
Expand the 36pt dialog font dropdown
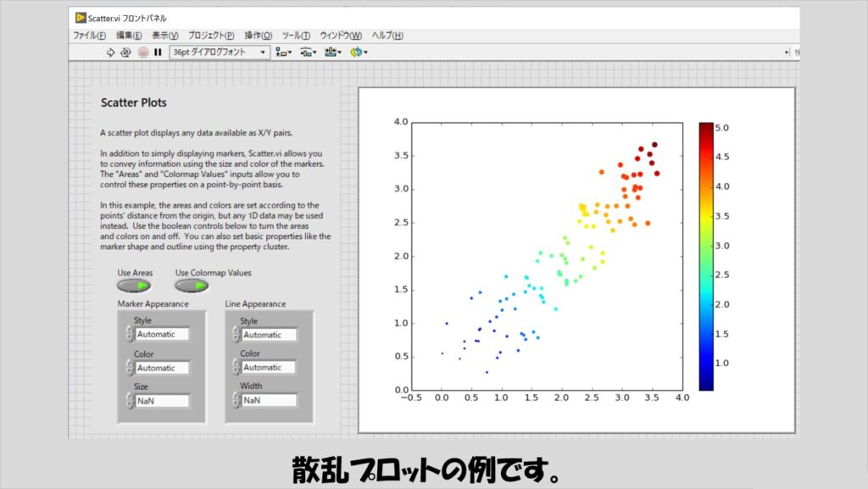coord(263,53)
